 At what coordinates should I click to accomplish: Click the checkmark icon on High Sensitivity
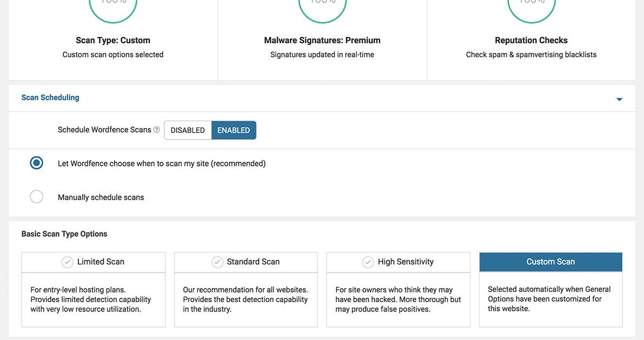pyautogui.click(x=368, y=262)
